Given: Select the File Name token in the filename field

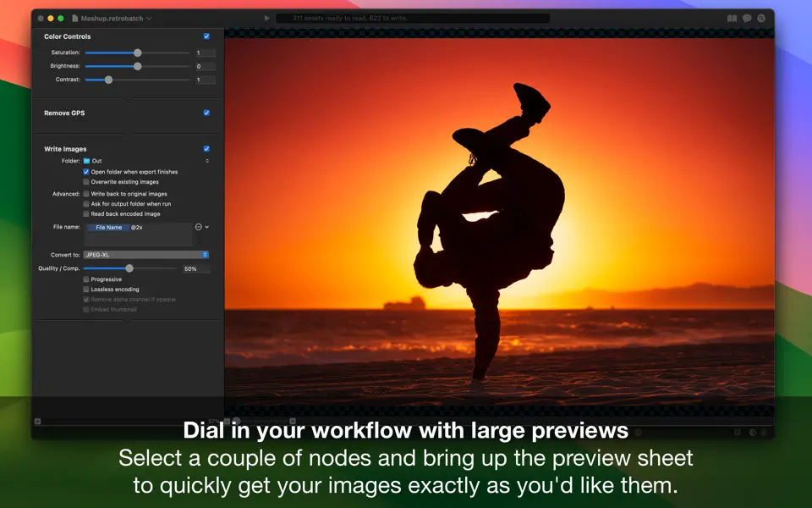Looking at the screenshot, I should pos(108,227).
